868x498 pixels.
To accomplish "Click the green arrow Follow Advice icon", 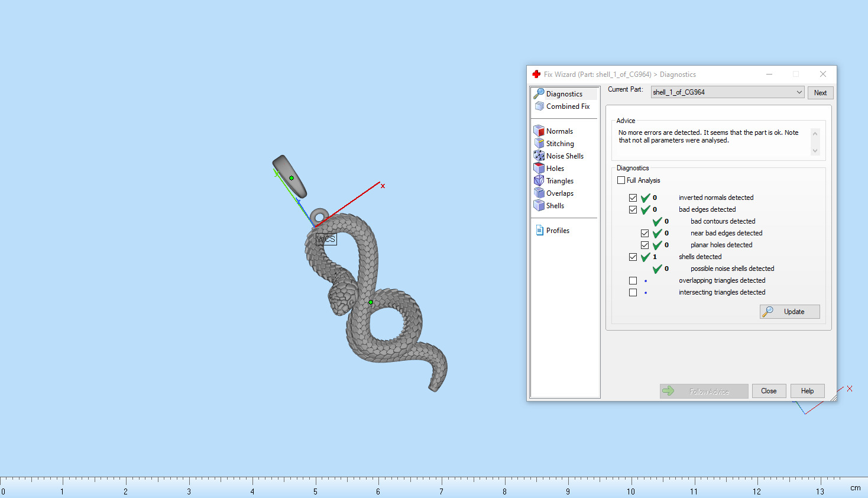I will (x=668, y=390).
